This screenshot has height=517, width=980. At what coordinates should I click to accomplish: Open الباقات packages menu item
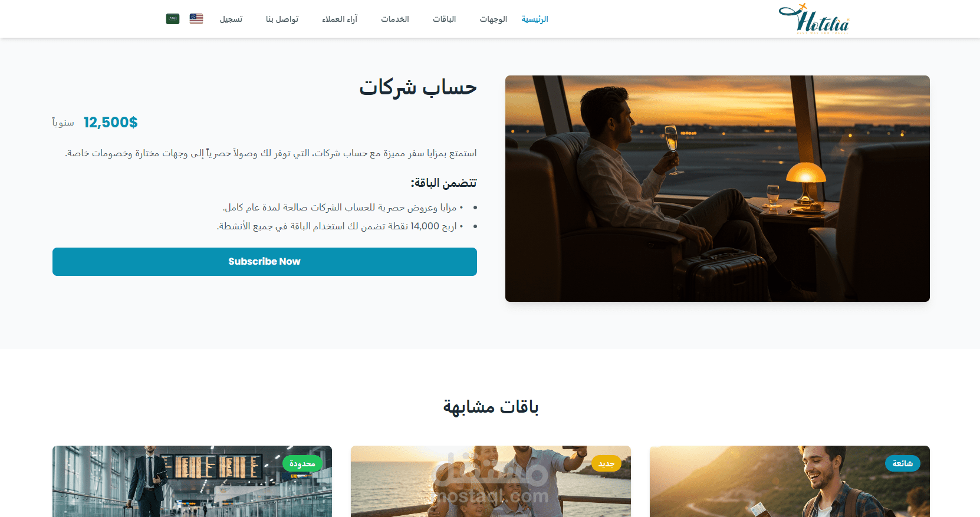pyautogui.click(x=444, y=19)
